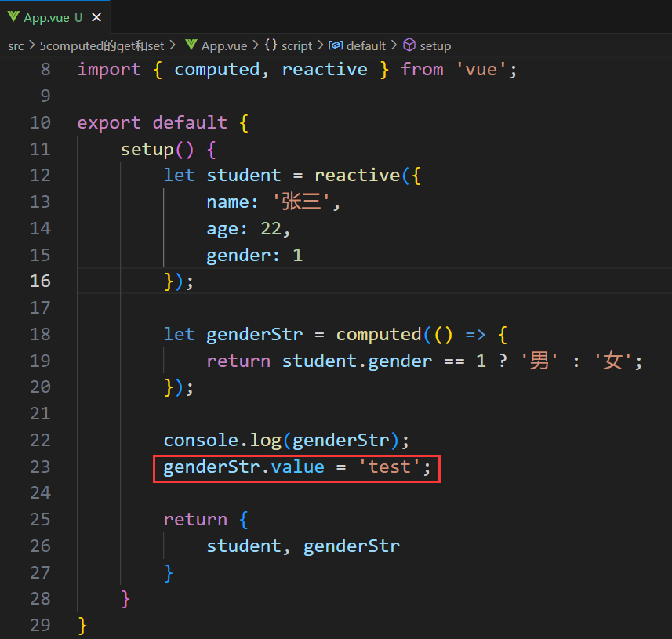672x639 pixels.
Task: Close the App.vue editor tab
Action: coord(96,17)
